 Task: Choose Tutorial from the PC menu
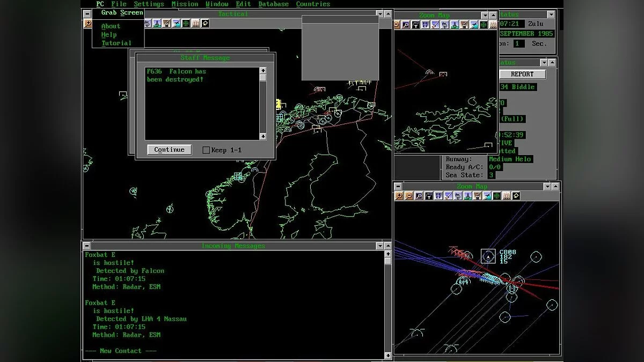tap(116, 43)
